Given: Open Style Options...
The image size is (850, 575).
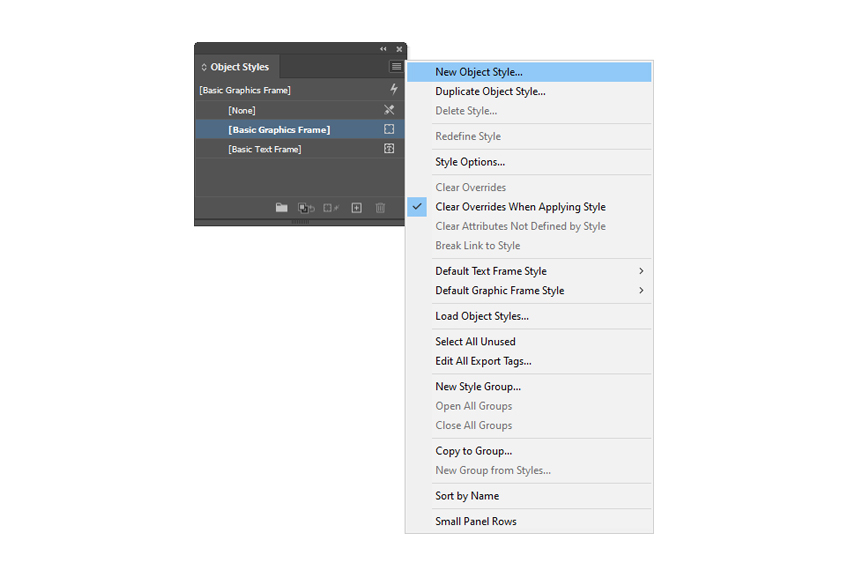Looking at the screenshot, I should [x=529, y=162].
